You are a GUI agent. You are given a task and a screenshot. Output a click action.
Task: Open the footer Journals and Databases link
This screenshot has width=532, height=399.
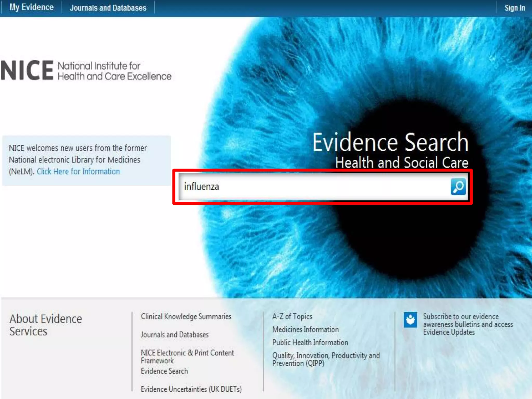(x=175, y=335)
